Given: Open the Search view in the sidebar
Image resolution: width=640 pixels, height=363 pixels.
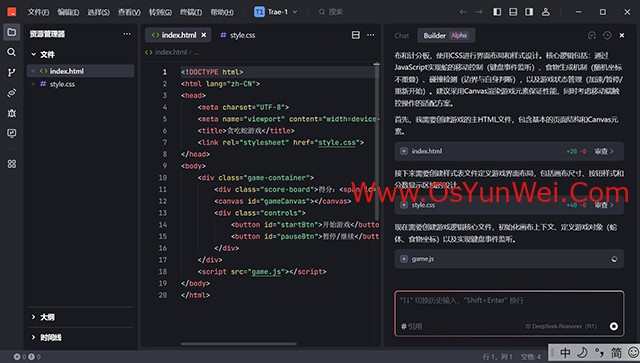Looking at the screenshot, I should click(12, 52).
